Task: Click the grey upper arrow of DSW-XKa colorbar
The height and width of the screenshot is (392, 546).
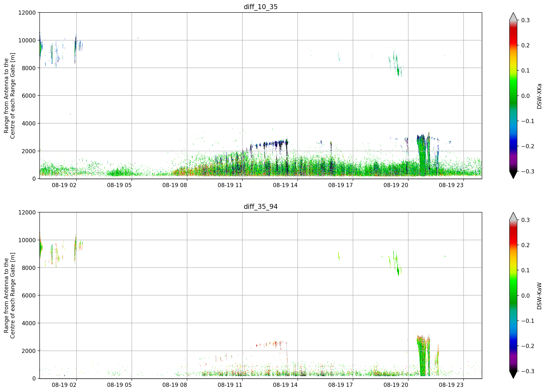Action: [x=513, y=16]
